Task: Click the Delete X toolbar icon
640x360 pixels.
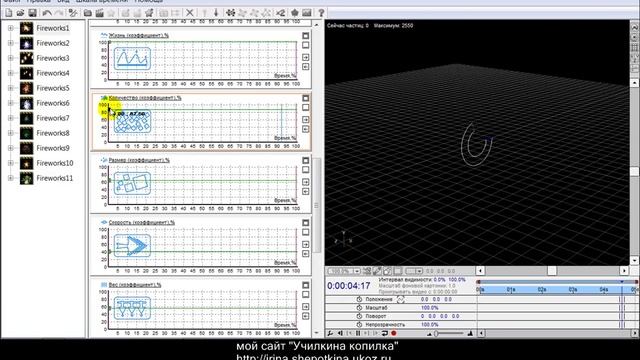Action: (x=189, y=13)
